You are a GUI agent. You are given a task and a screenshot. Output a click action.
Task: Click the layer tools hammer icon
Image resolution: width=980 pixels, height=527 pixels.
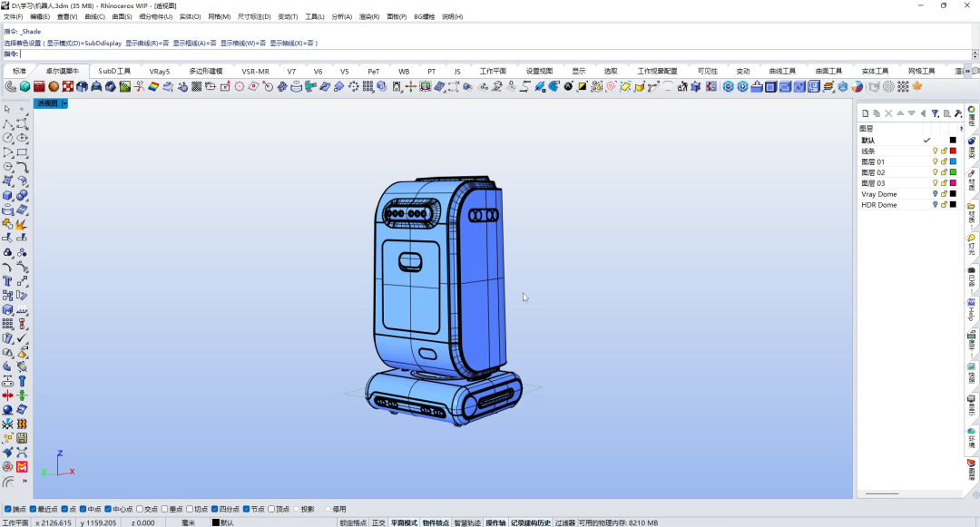click(x=957, y=113)
